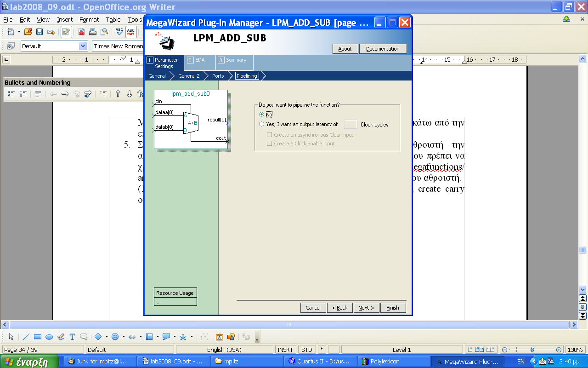This screenshot has height=368, width=588.
Task: Select 'Yes, I want an output latency' radio
Action: coord(262,124)
